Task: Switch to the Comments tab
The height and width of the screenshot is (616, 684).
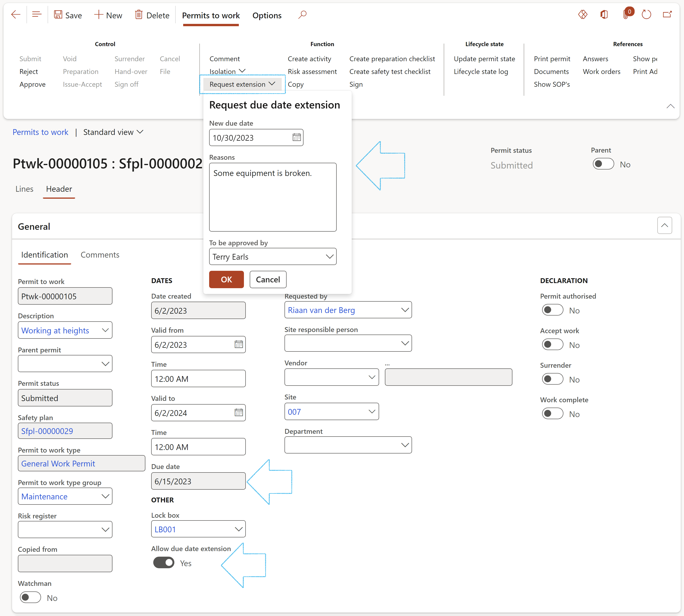Action: [x=100, y=255]
